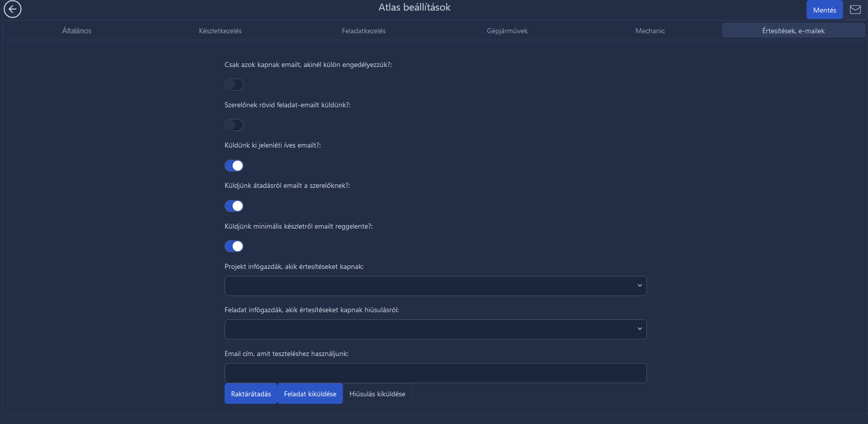Click label 'Projekt infógazdák, akik értesítéseket kapnak:'

pyautogui.click(x=294, y=266)
